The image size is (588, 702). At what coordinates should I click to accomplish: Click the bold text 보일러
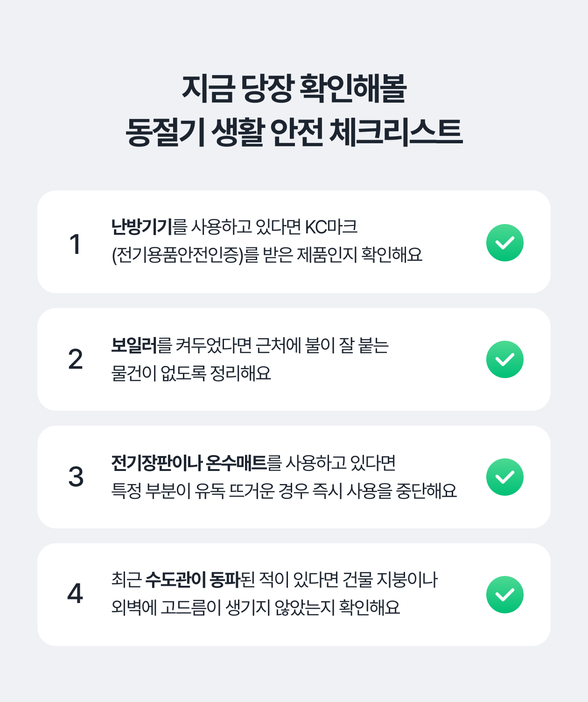(134, 345)
